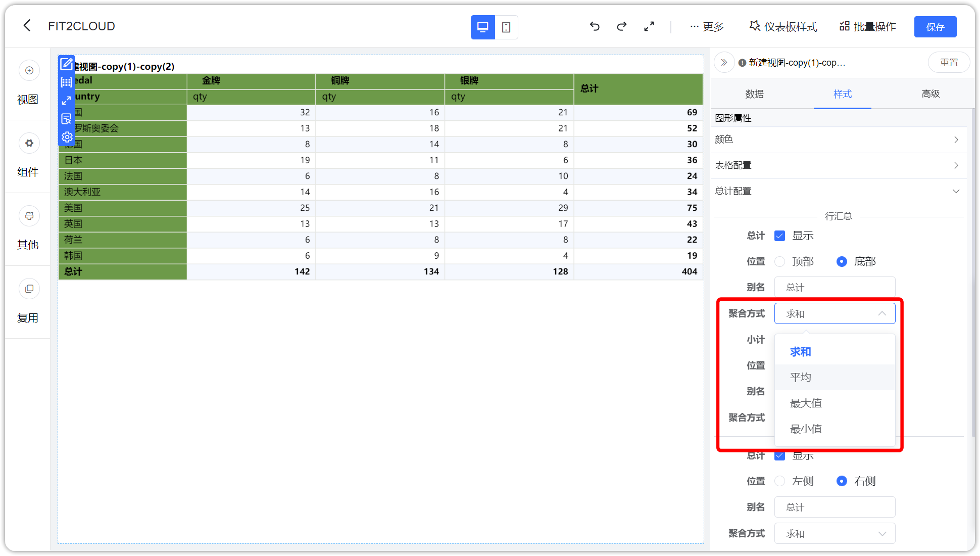Switch to the 数据 tab
The width and height of the screenshot is (980, 556).
pyautogui.click(x=754, y=94)
